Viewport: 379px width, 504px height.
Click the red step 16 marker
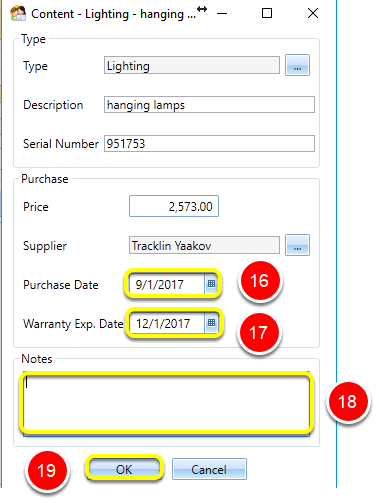(x=260, y=281)
